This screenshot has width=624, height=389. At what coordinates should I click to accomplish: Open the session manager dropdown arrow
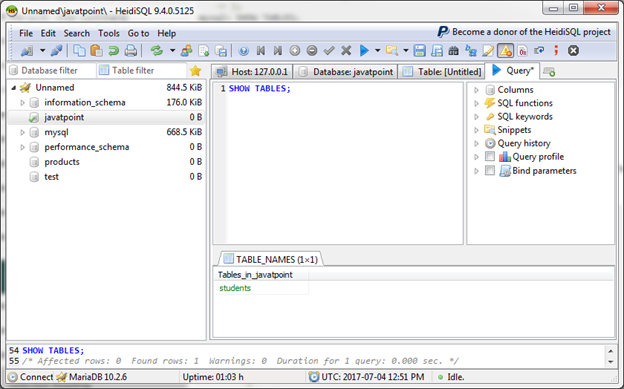pos(42,51)
